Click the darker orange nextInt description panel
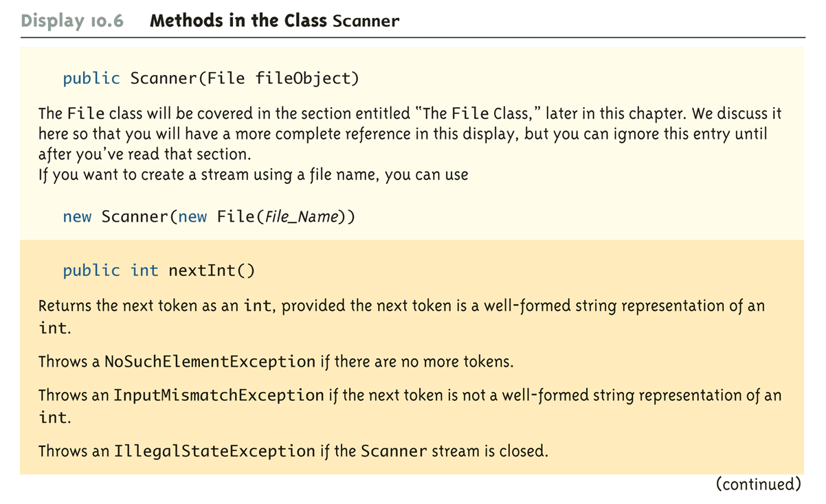The height and width of the screenshot is (504, 826). pyautogui.click(x=412, y=357)
